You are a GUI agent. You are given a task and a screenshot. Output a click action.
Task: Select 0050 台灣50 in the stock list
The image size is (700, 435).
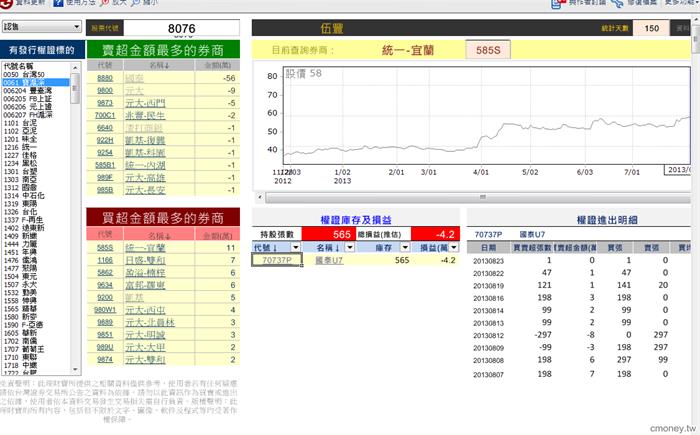tap(24, 75)
